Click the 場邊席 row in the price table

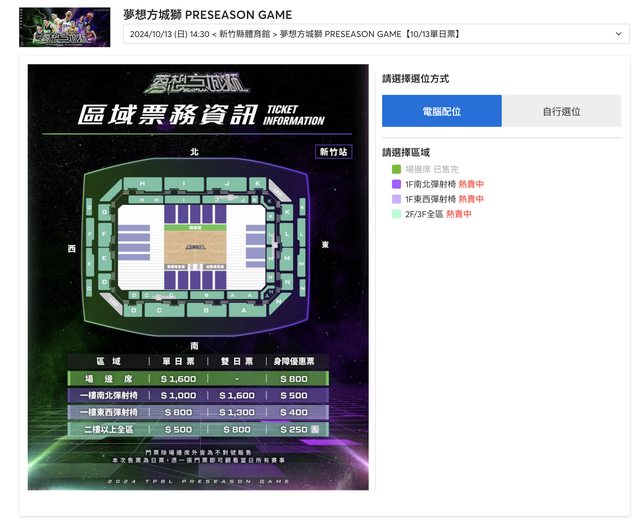[x=197, y=379]
